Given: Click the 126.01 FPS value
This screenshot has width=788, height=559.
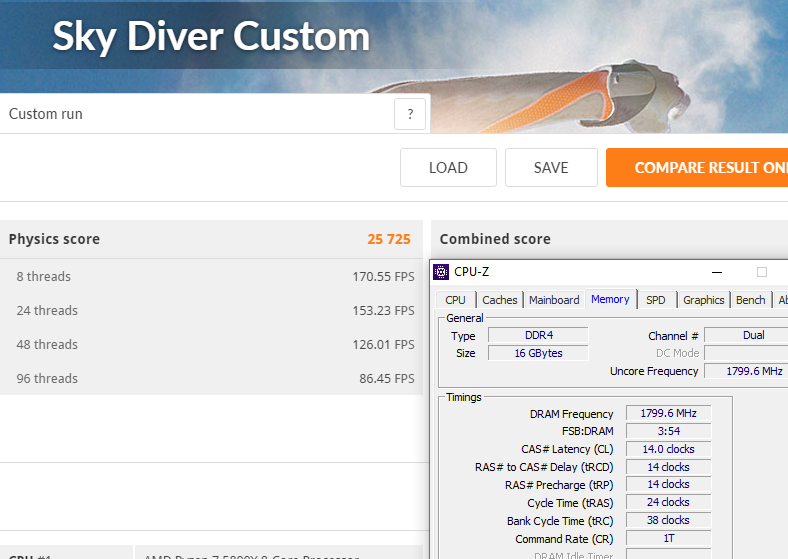Looking at the screenshot, I should click(383, 345).
